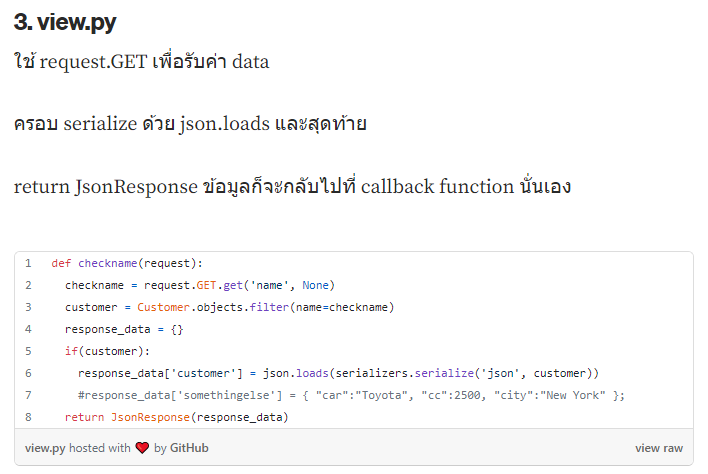Click the 'return JsonResponse(response_data)' code line
Screen dimensions: 708x474
coord(176,417)
